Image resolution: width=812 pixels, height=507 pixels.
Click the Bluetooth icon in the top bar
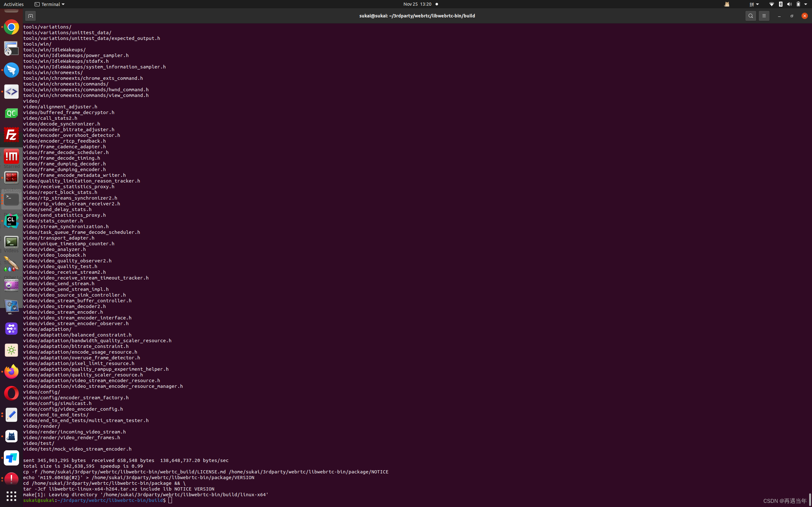(780, 4)
